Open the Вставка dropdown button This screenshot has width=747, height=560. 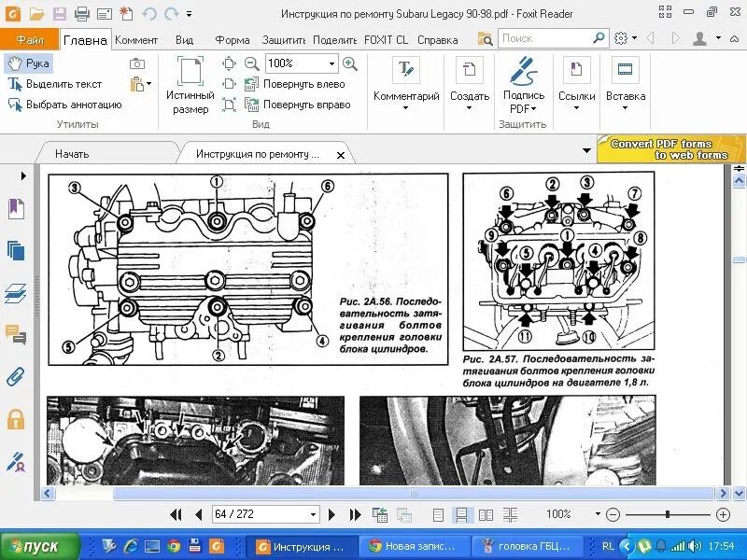(x=625, y=85)
